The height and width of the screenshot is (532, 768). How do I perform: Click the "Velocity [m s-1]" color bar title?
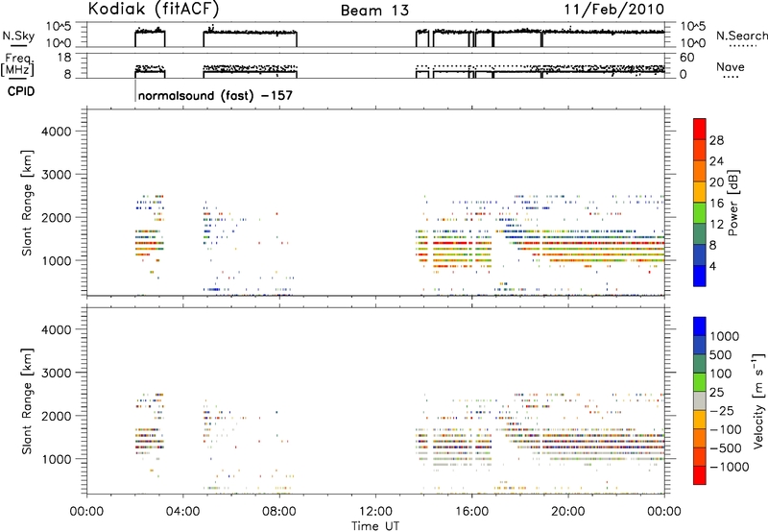758,400
